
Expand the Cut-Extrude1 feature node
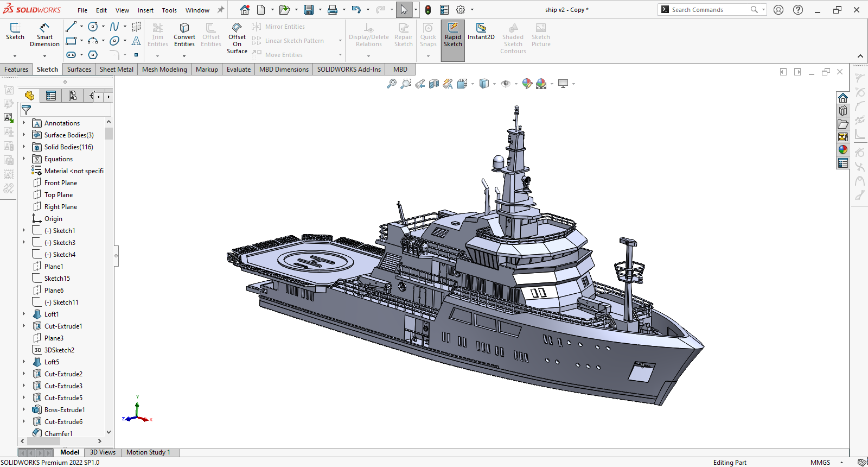(x=24, y=326)
